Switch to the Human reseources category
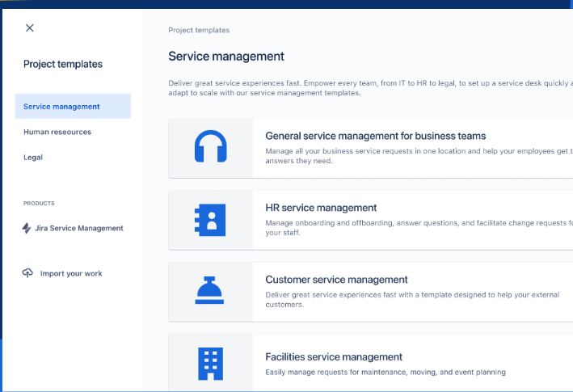 click(57, 132)
